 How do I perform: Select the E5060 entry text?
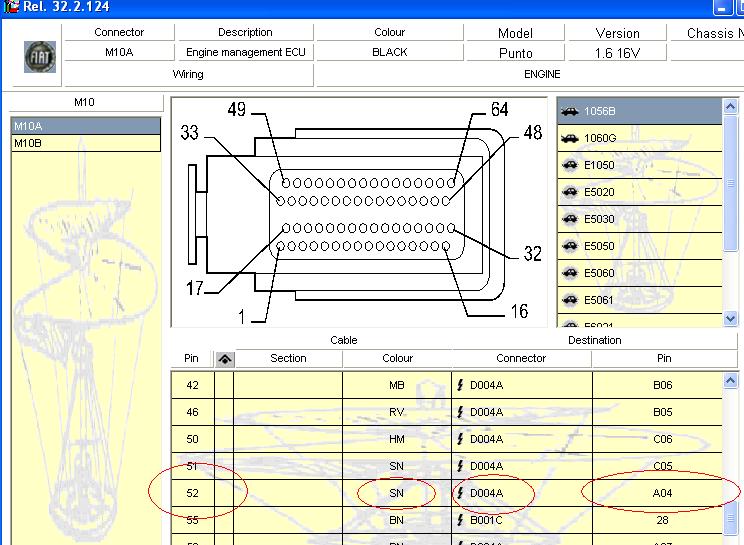click(599, 273)
